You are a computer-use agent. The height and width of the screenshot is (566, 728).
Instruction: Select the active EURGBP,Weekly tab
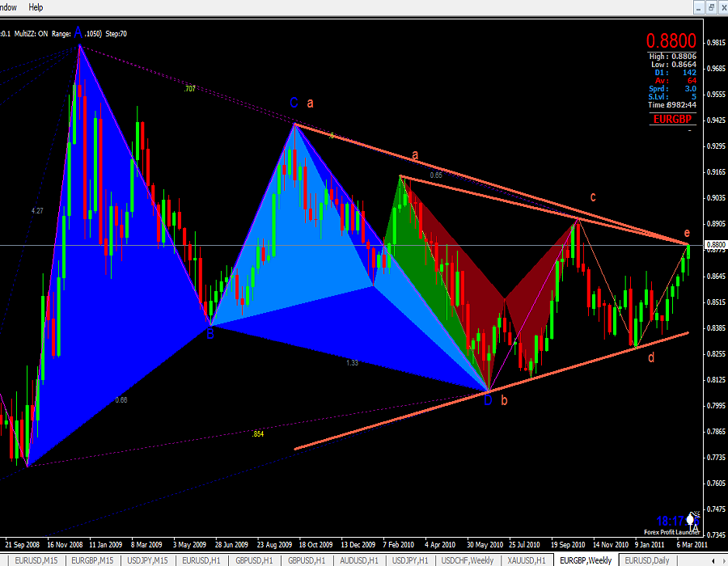click(x=586, y=560)
